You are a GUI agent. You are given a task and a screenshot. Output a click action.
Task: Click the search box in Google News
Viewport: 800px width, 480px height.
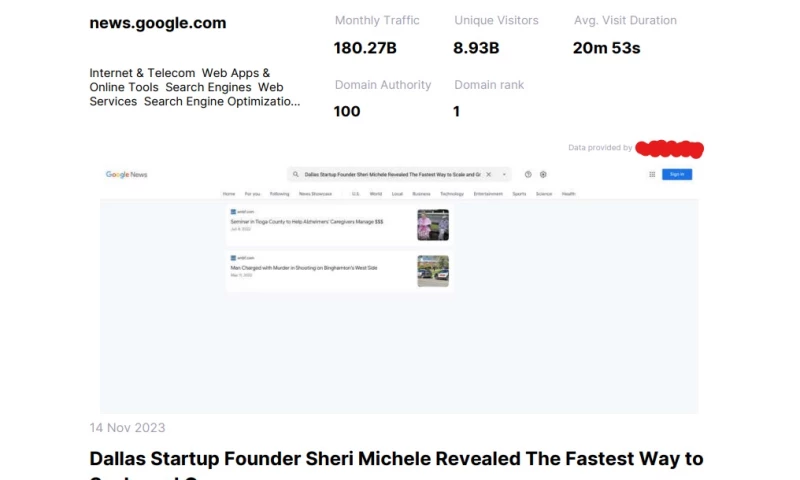[390, 174]
